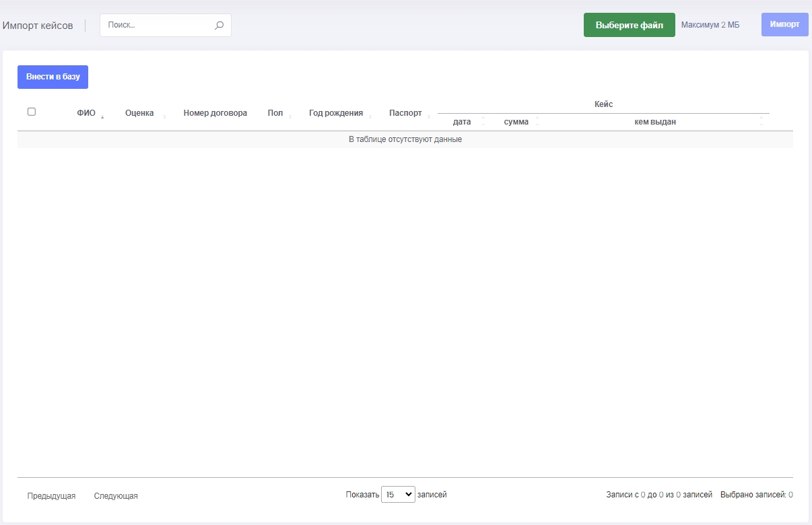Click the magnifier icon in the search box

pos(219,26)
